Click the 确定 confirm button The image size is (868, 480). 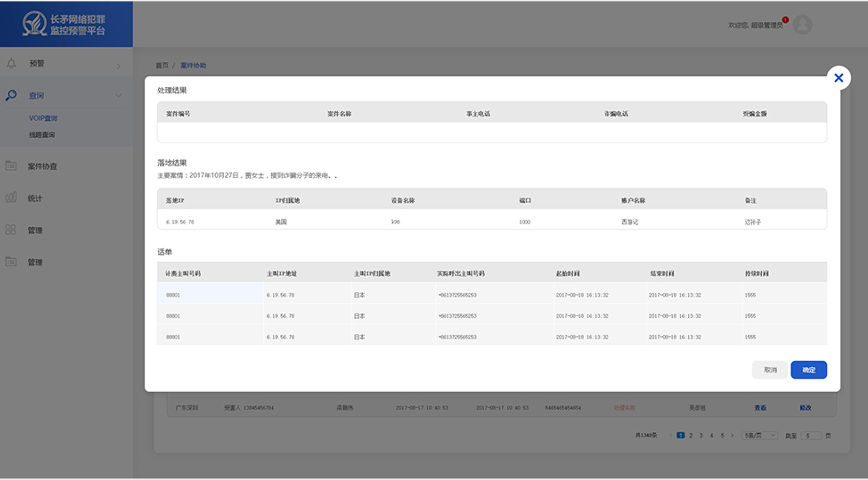pos(809,370)
